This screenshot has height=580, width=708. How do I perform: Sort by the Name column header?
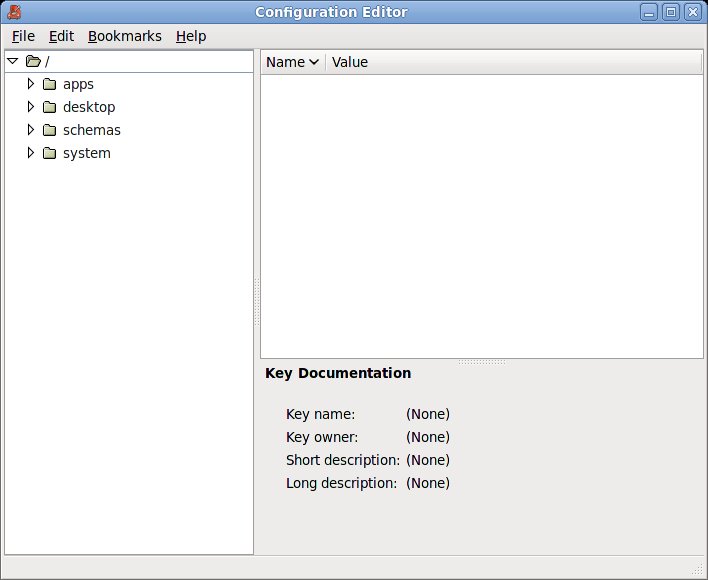(x=292, y=62)
